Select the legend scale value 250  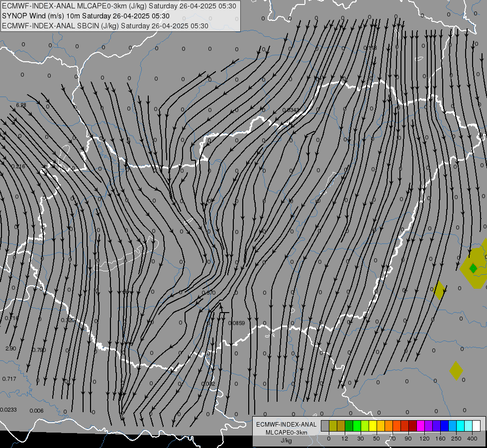tap(456, 439)
